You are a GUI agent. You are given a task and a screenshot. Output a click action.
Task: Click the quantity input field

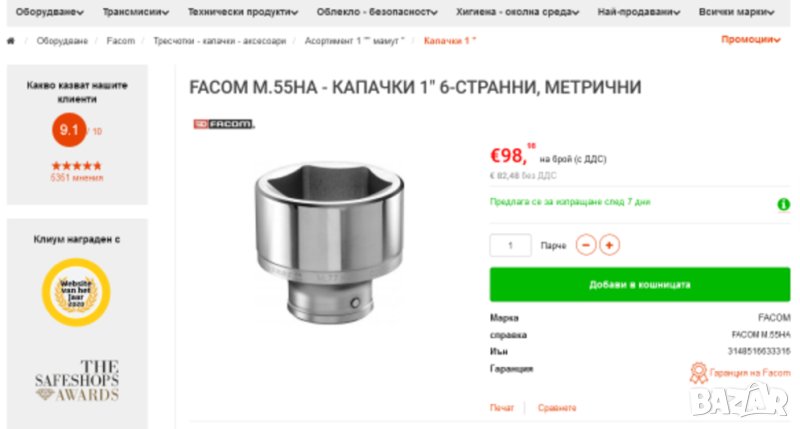(x=510, y=245)
